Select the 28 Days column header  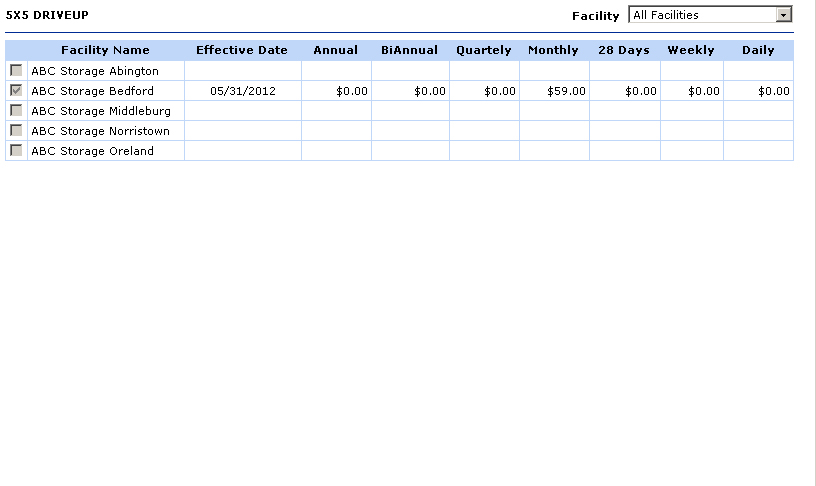624,50
